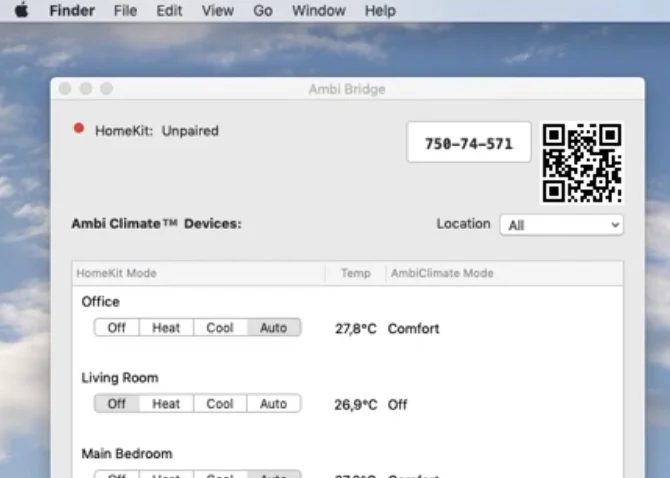Image resolution: width=670 pixels, height=478 pixels.
Task: Click Comfort mode text for Office
Action: point(414,328)
